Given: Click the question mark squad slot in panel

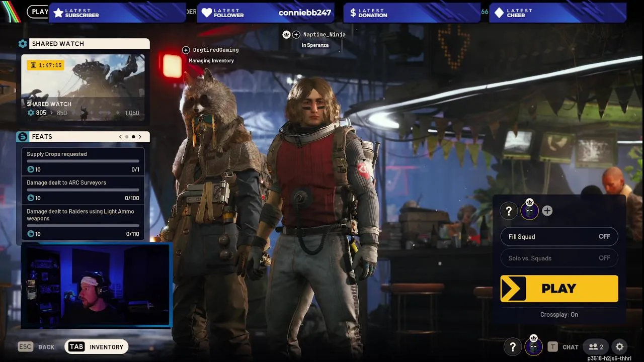Looking at the screenshot, I should coord(509,211).
